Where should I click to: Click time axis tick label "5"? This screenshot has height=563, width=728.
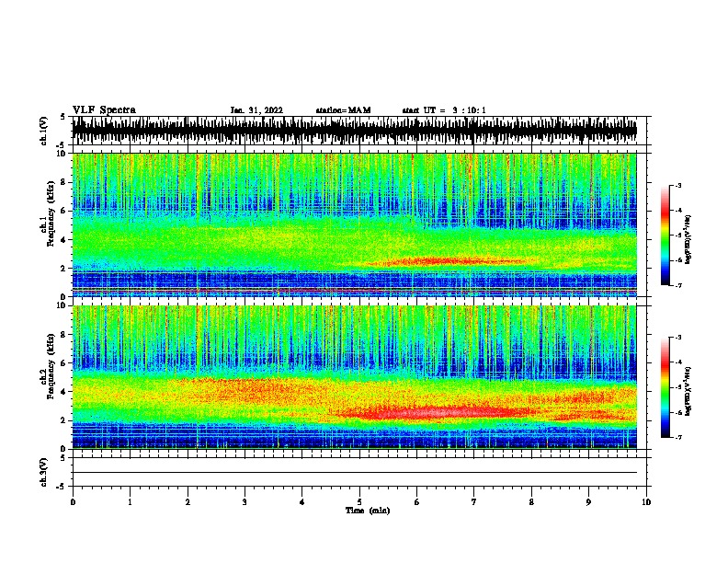click(x=359, y=502)
